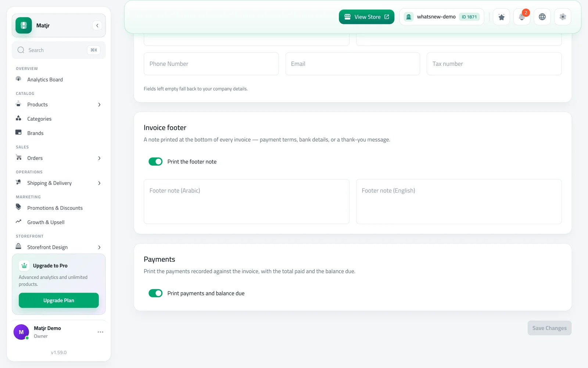The width and height of the screenshot is (588, 368).
Task: Click the Storefront Design icon
Action: point(18,247)
